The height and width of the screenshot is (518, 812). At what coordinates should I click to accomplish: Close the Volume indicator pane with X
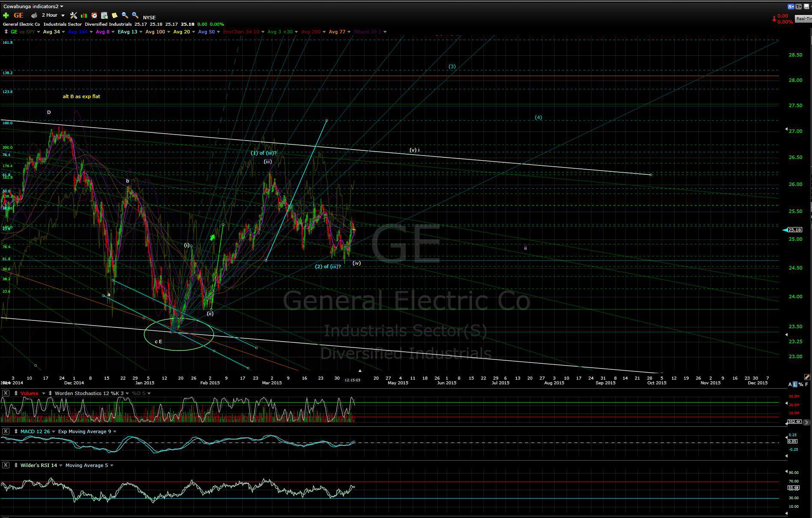pyautogui.click(x=6, y=393)
